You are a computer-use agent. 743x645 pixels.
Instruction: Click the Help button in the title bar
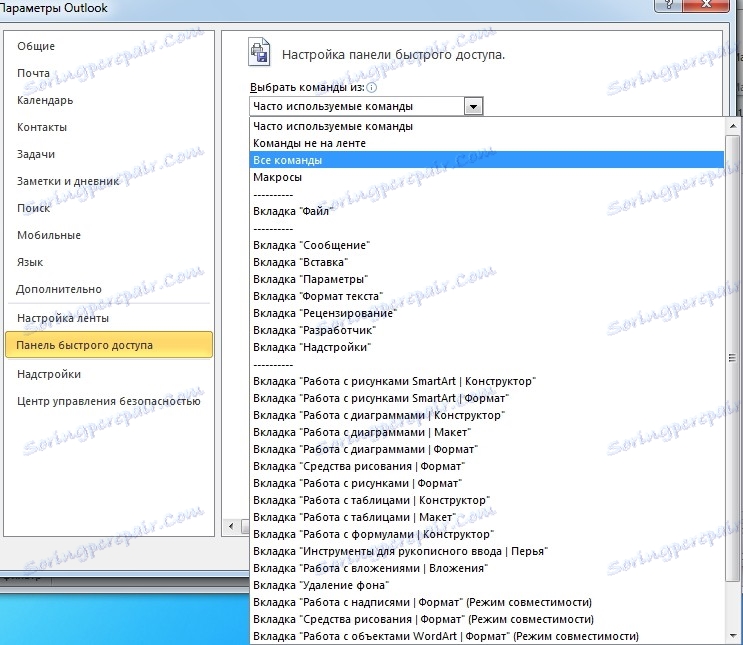coord(668,5)
